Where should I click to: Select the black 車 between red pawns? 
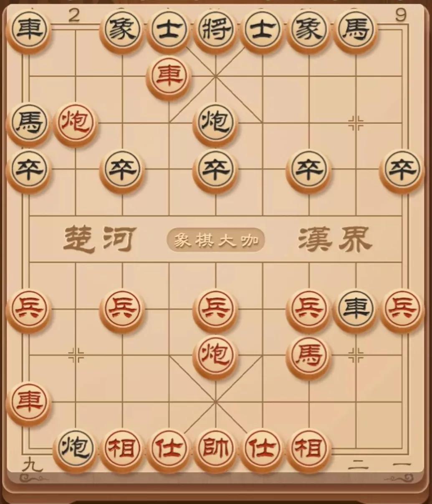click(355, 309)
